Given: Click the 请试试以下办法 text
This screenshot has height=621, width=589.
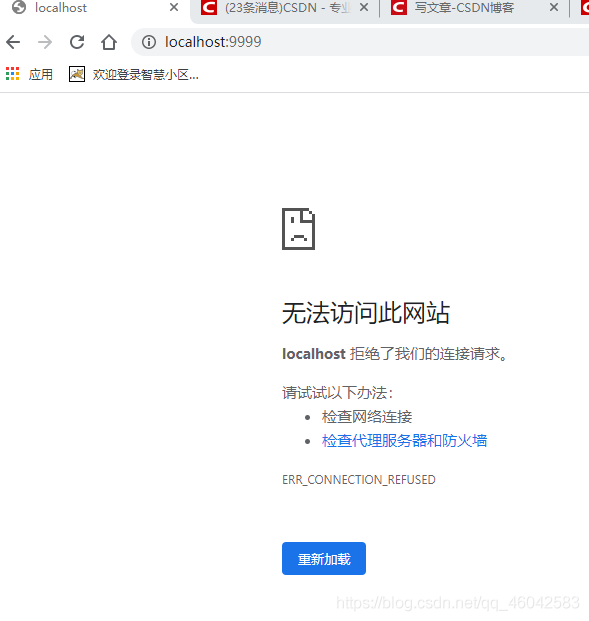Looking at the screenshot, I should [x=337, y=393].
